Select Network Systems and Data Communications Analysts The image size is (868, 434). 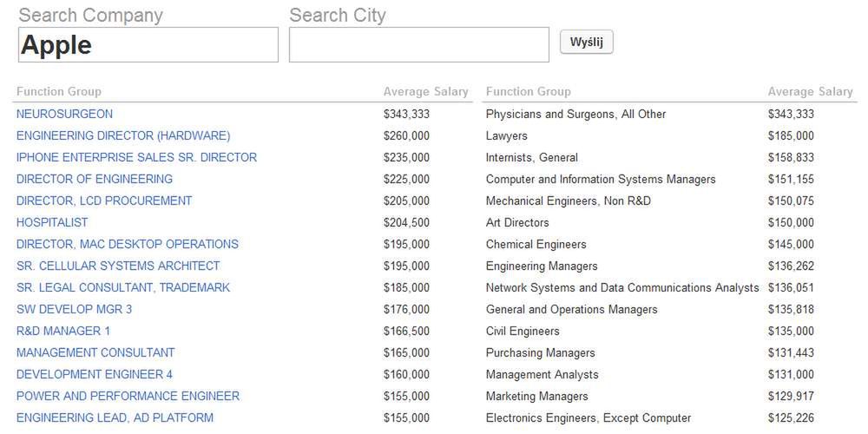pyautogui.click(x=622, y=288)
